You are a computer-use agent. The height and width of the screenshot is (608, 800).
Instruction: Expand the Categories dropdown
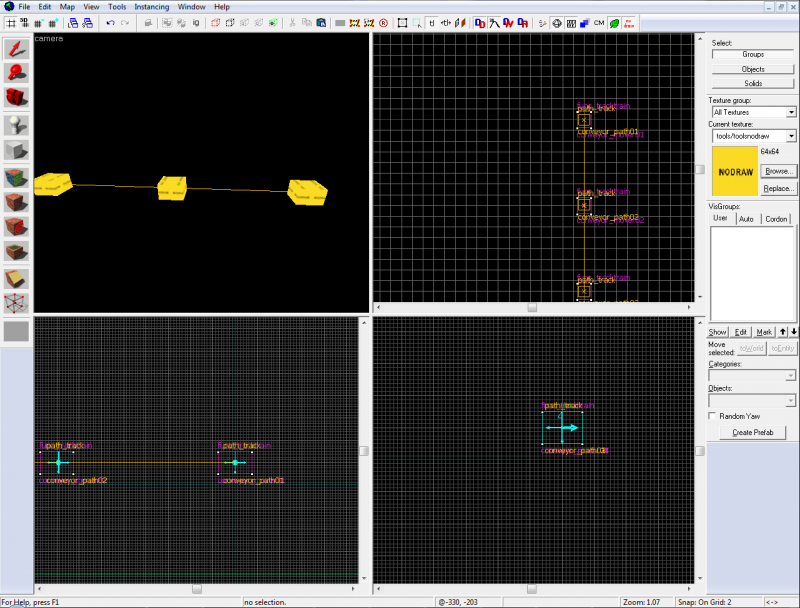(790, 376)
